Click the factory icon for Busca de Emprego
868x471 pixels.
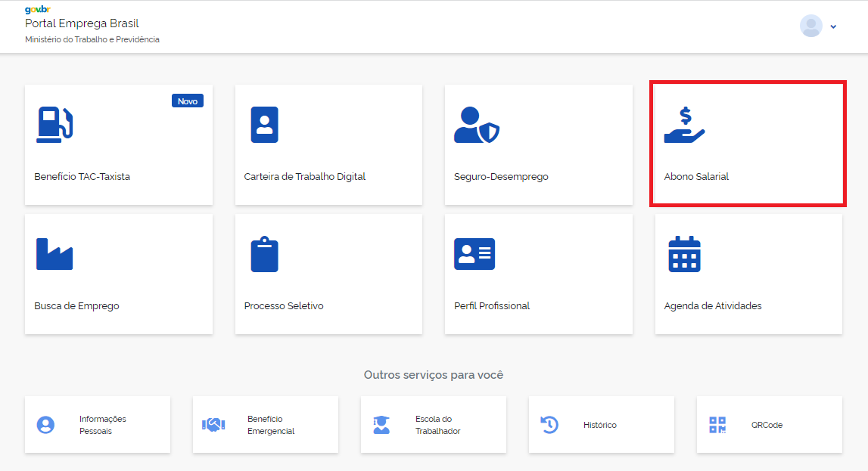point(54,254)
